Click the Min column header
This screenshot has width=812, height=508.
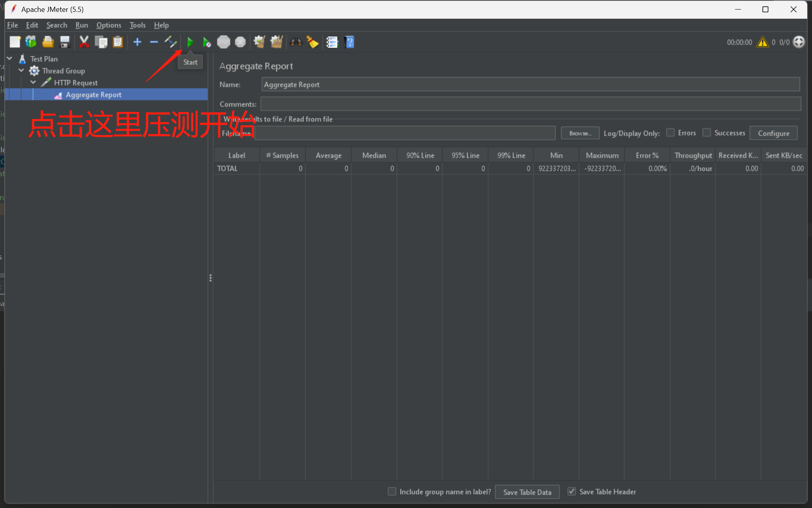pos(556,155)
